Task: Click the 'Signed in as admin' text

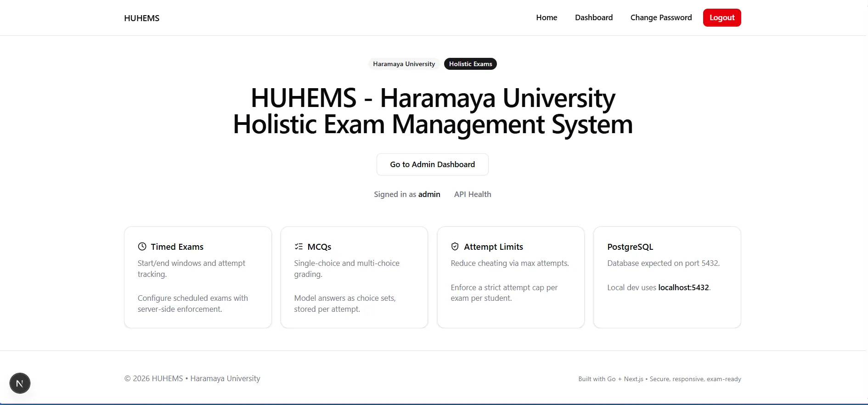Action: click(407, 194)
